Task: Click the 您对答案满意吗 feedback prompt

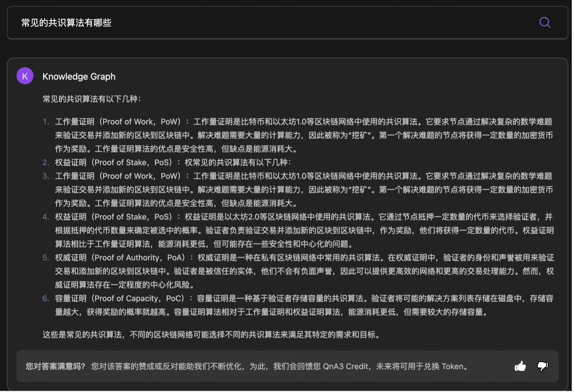Action: [x=55, y=366]
